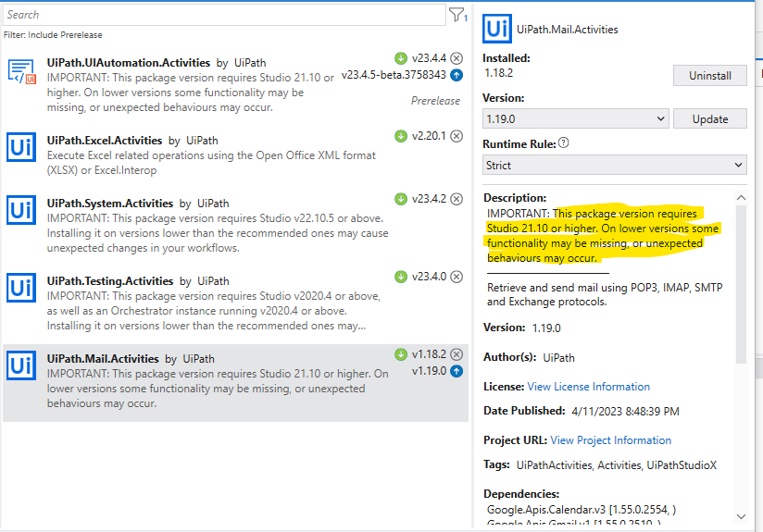Select UiPath.Mail.Activities title in list
The image size is (763, 532).
[x=103, y=359]
